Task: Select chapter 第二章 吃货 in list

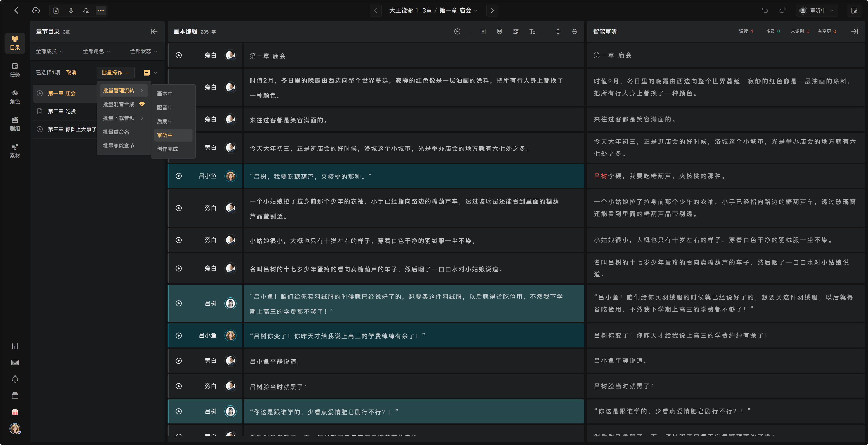Action: 62,111
